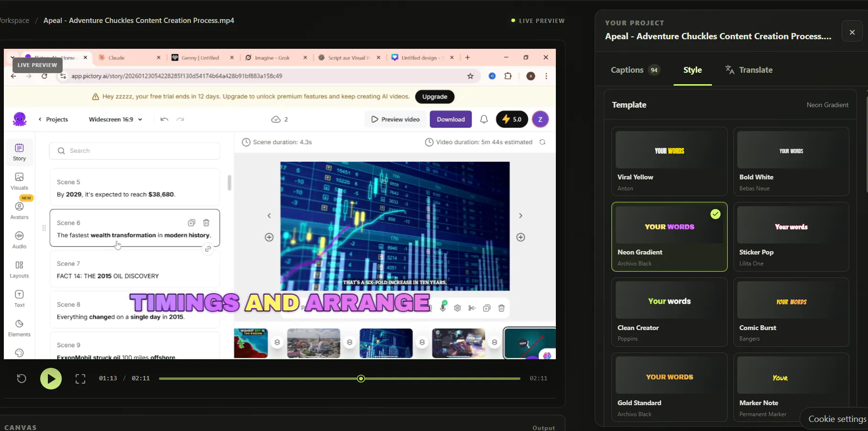
Task: Click the undo arrow in Pictory
Action: (x=164, y=119)
